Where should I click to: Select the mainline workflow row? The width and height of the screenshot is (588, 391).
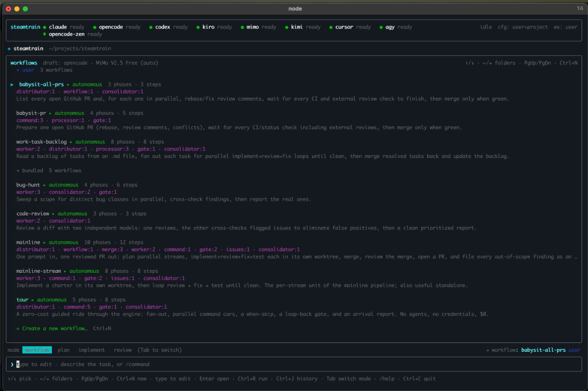[28, 242]
